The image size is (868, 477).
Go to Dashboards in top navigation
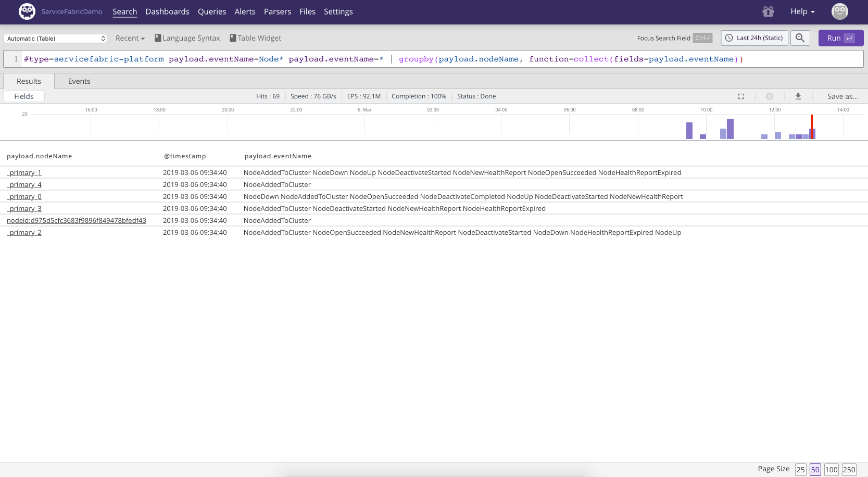pyautogui.click(x=167, y=11)
